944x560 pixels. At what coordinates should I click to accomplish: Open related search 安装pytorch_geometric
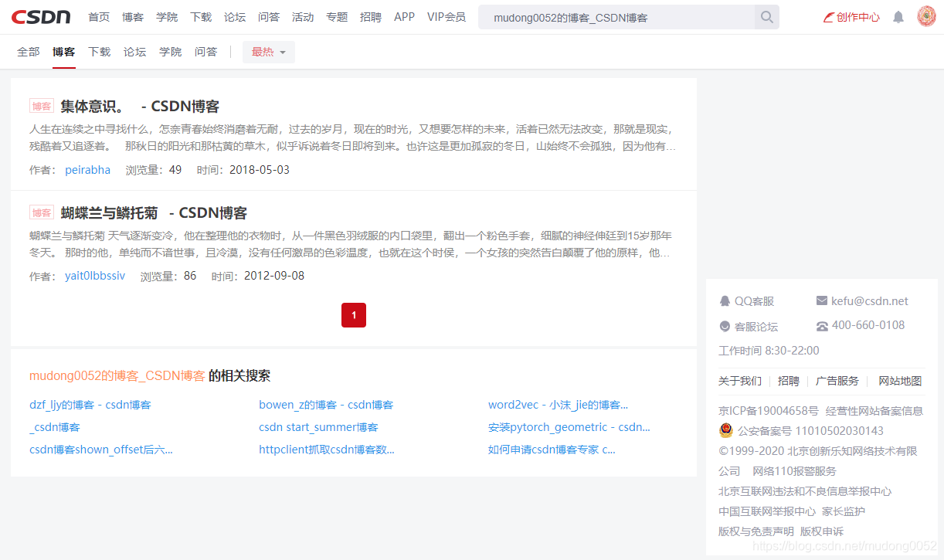pyautogui.click(x=569, y=427)
